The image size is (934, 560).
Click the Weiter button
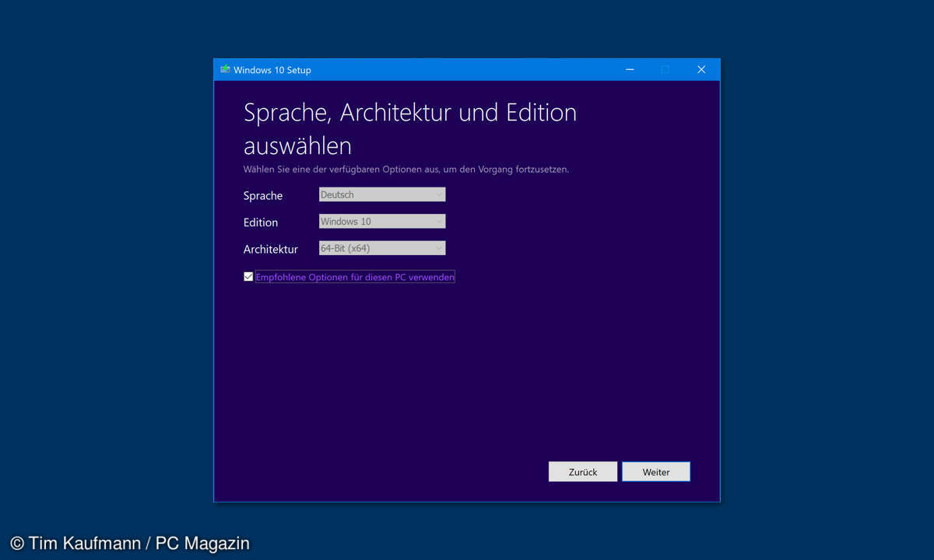[x=656, y=471]
